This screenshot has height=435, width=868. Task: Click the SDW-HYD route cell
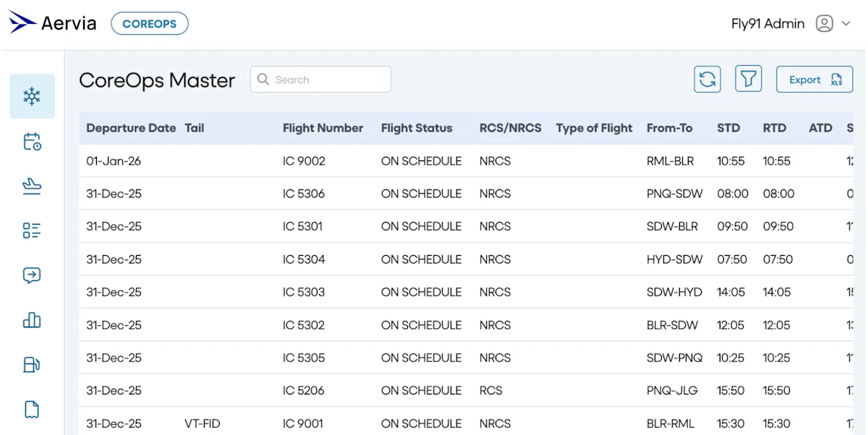point(675,292)
